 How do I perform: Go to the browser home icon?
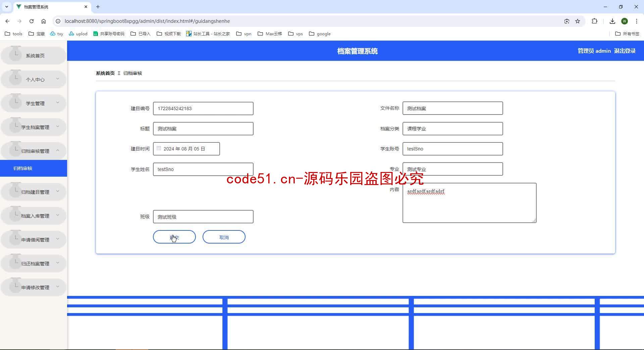[44, 21]
